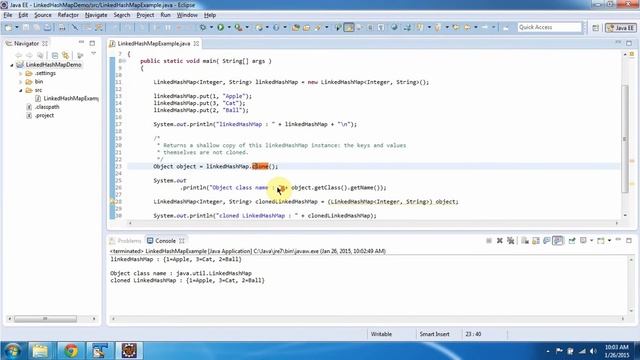The height and width of the screenshot is (360, 640).
Task: Click the Open Console icon
Action: coord(600,241)
